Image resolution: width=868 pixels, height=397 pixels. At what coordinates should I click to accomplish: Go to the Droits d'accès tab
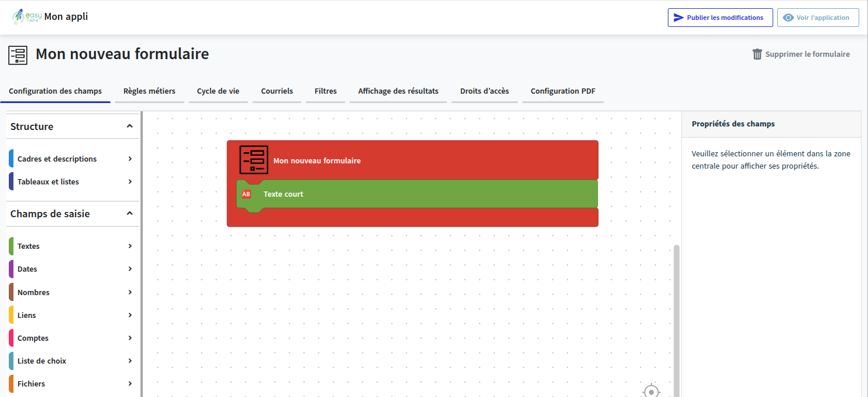point(484,91)
